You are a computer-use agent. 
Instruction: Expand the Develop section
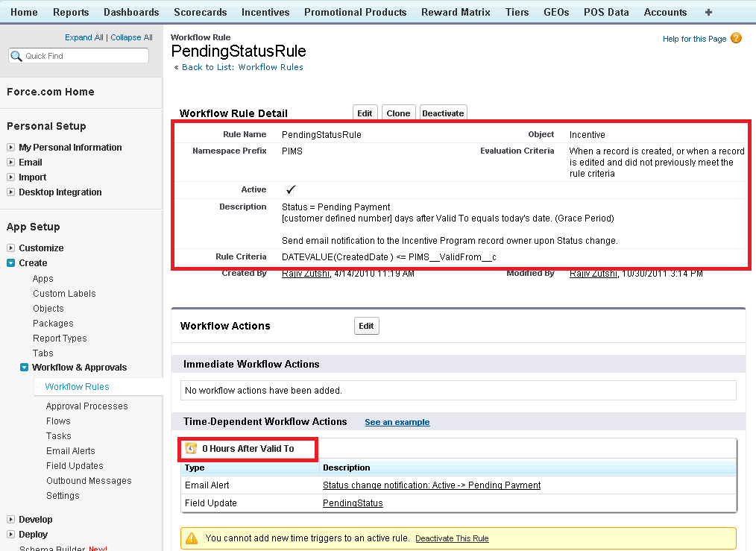[11, 520]
